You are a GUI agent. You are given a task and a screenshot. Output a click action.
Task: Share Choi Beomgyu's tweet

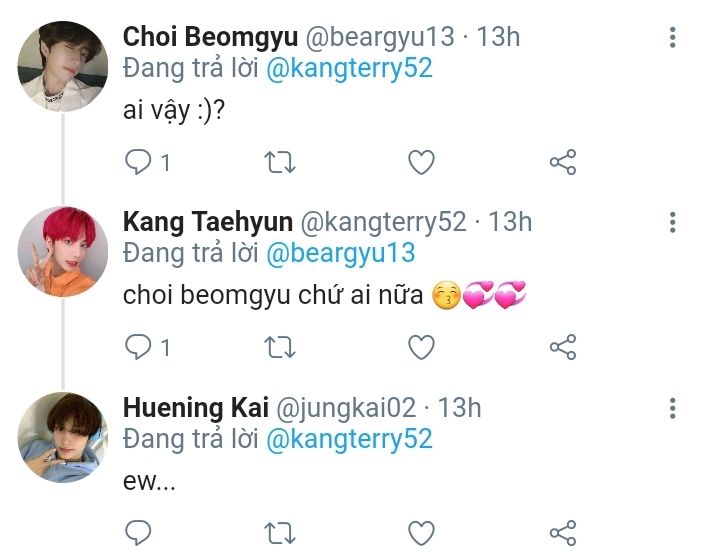tap(563, 162)
